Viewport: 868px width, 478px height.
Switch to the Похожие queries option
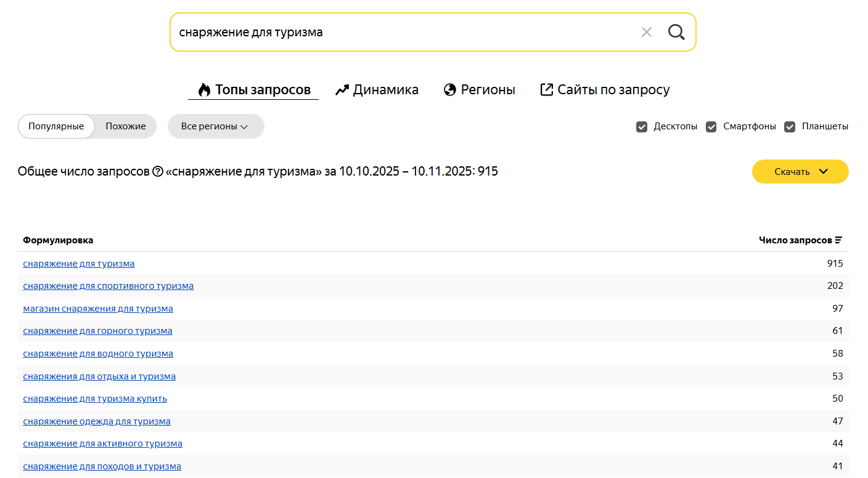point(126,126)
